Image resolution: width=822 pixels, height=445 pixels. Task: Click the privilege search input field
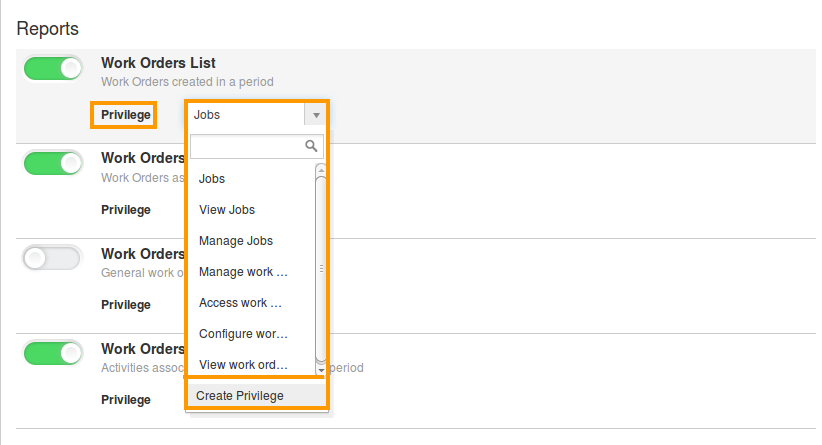[x=257, y=146]
